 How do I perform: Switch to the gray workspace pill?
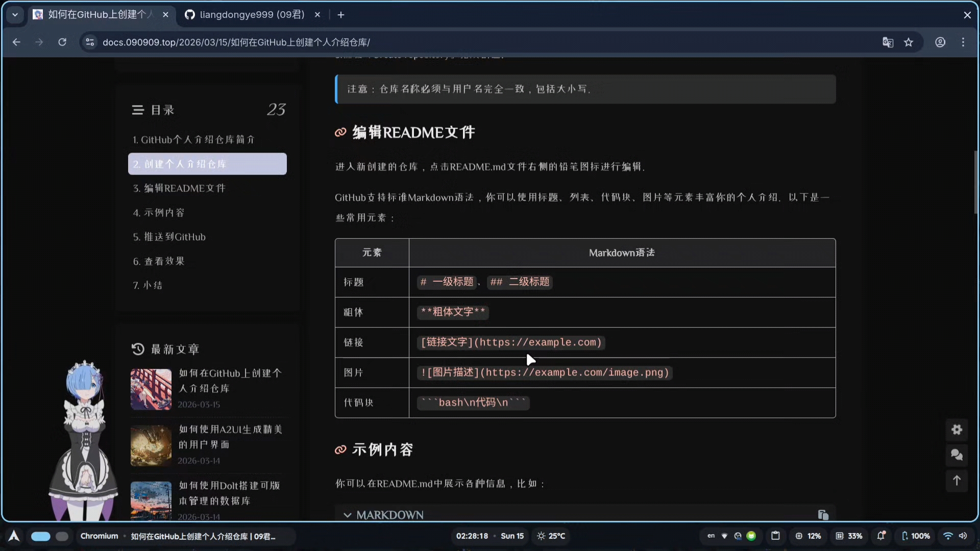pyautogui.click(x=62, y=536)
